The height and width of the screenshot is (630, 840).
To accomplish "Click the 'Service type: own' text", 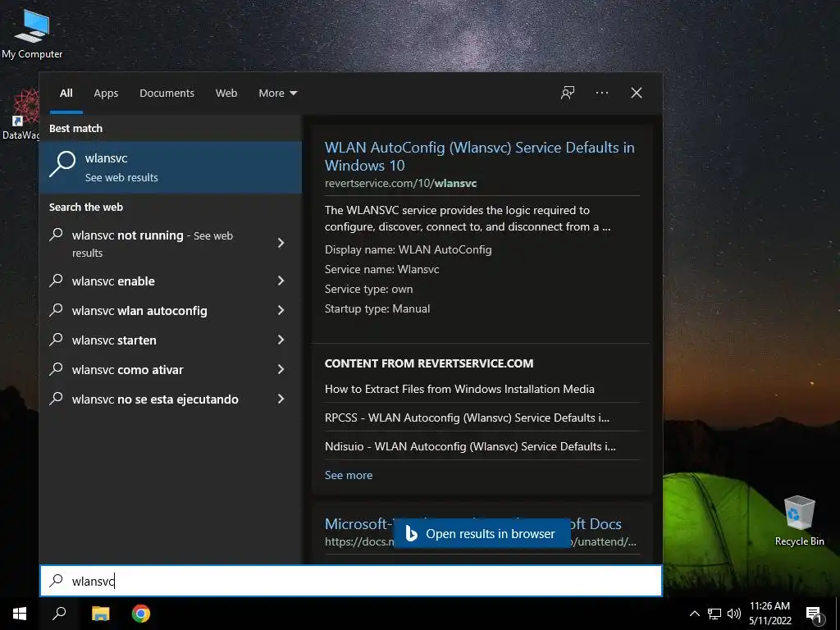I will (368, 290).
